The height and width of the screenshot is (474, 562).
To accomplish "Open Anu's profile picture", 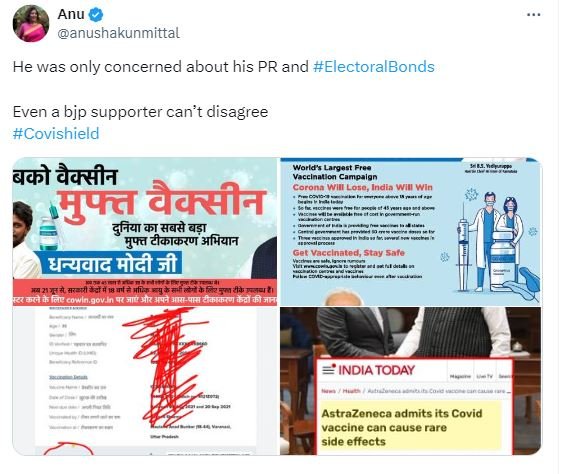I will 31,24.
